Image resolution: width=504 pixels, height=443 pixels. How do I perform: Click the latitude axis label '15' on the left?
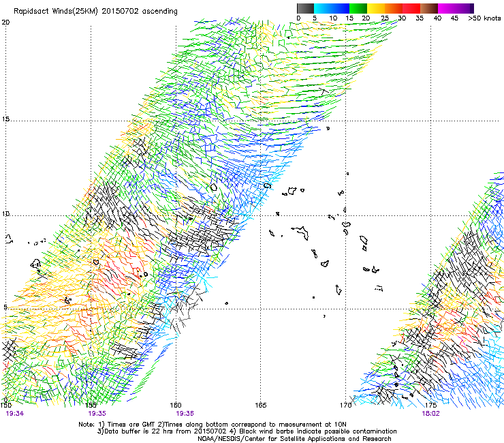pyautogui.click(x=5, y=119)
